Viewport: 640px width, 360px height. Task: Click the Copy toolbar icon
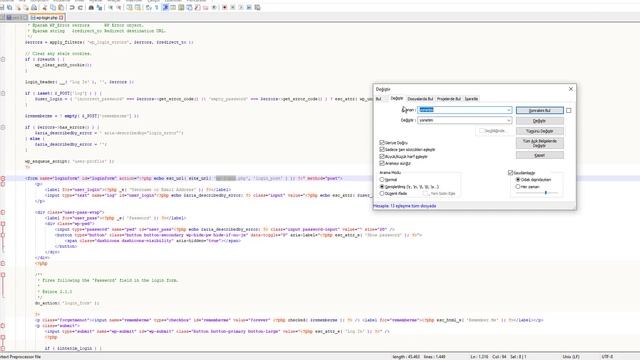pyautogui.click(x=53, y=7)
